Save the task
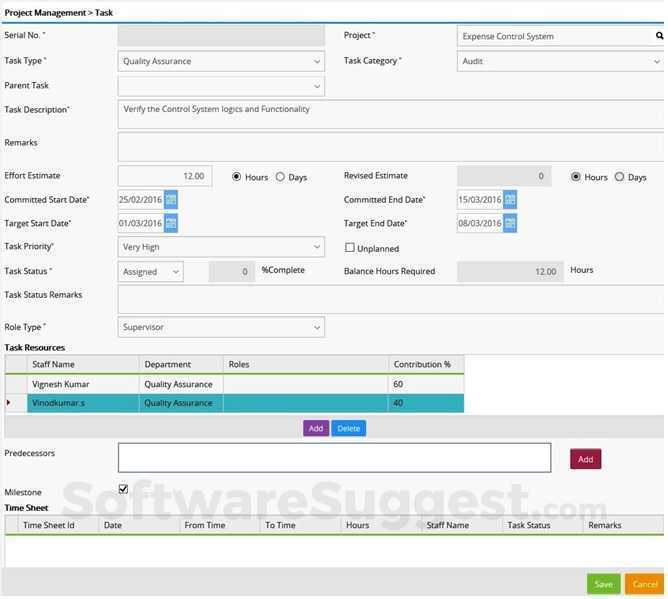The width and height of the screenshot is (668, 599). tap(604, 584)
